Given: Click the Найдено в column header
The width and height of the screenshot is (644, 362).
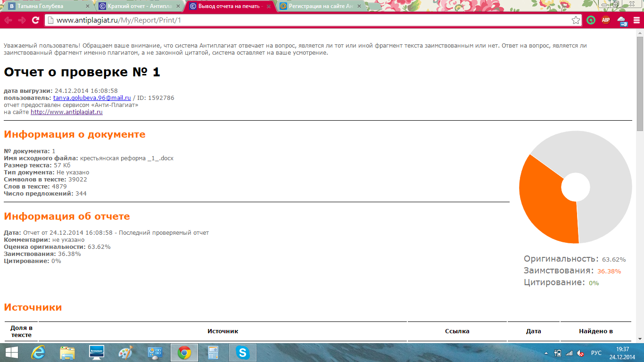Looking at the screenshot, I should [x=596, y=331].
